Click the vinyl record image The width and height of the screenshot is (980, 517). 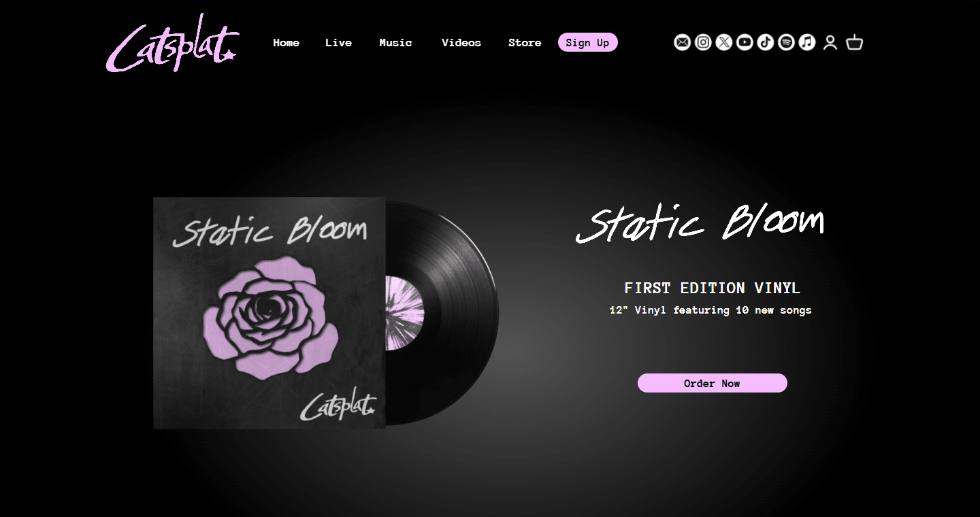click(x=442, y=313)
